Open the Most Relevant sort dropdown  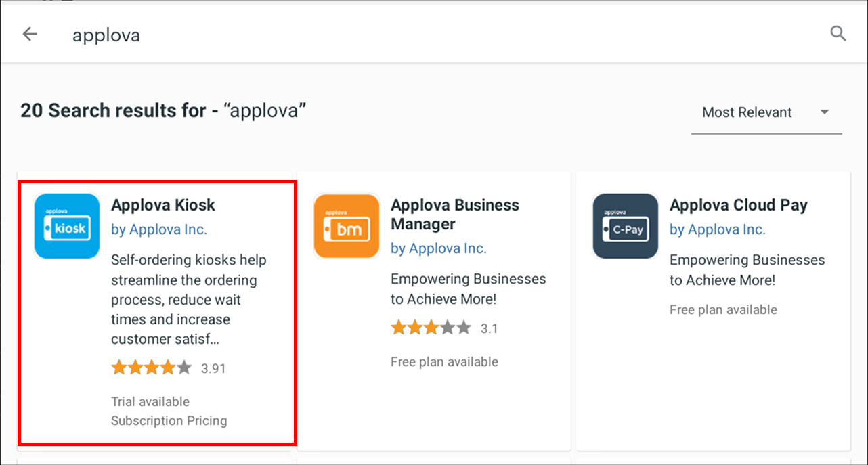pyautogui.click(x=747, y=112)
